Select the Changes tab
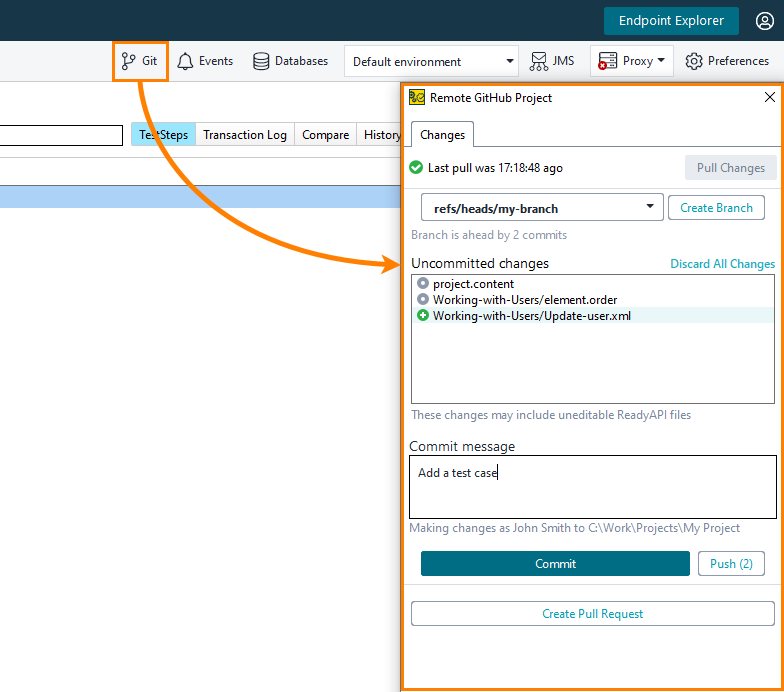Viewport: 784px width, 692px height. [442, 134]
